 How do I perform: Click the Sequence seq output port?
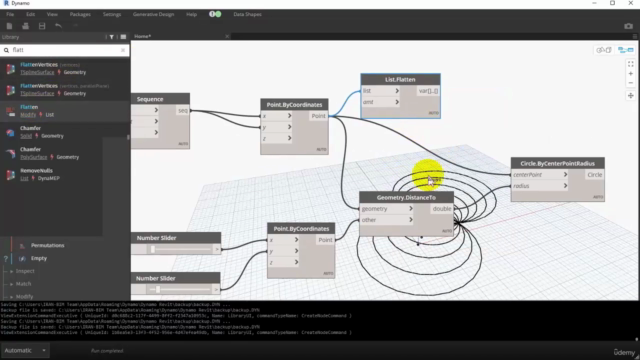click(183, 110)
